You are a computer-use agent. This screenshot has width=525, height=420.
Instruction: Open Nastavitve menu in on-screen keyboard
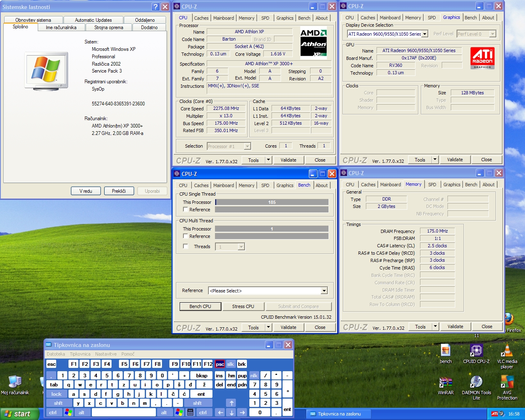coord(106,354)
